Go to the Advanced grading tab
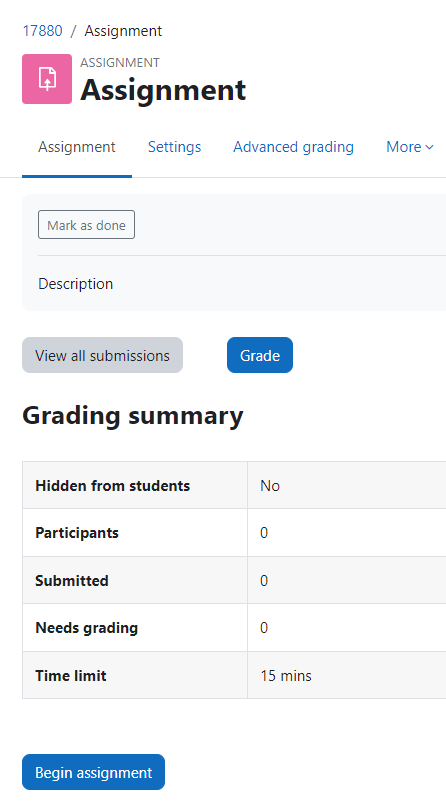This screenshot has height=807, width=446. pos(294,147)
